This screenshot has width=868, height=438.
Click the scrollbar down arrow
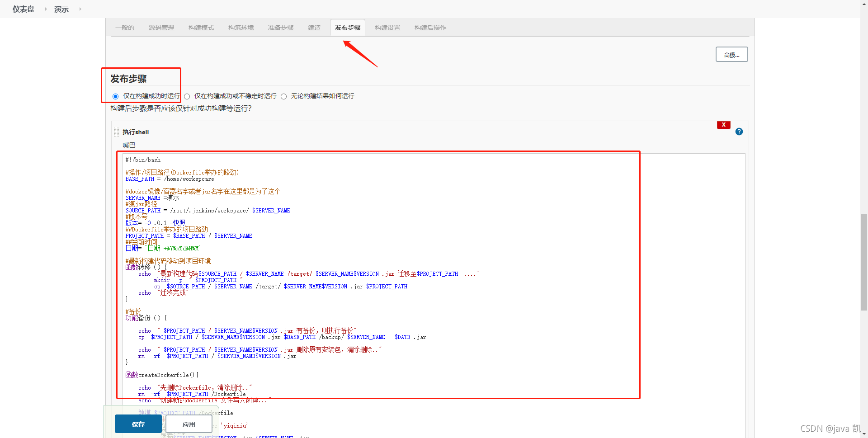tap(864, 434)
